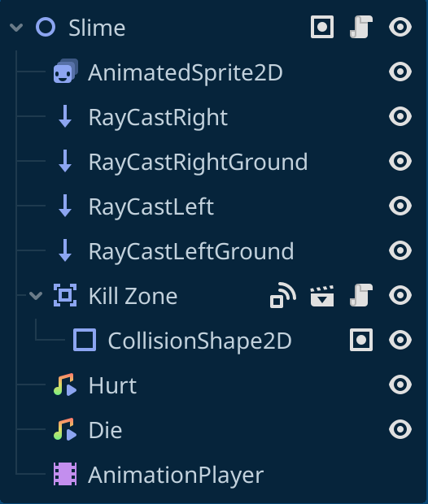Open the Kill Zone signals connection icon

(283, 295)
